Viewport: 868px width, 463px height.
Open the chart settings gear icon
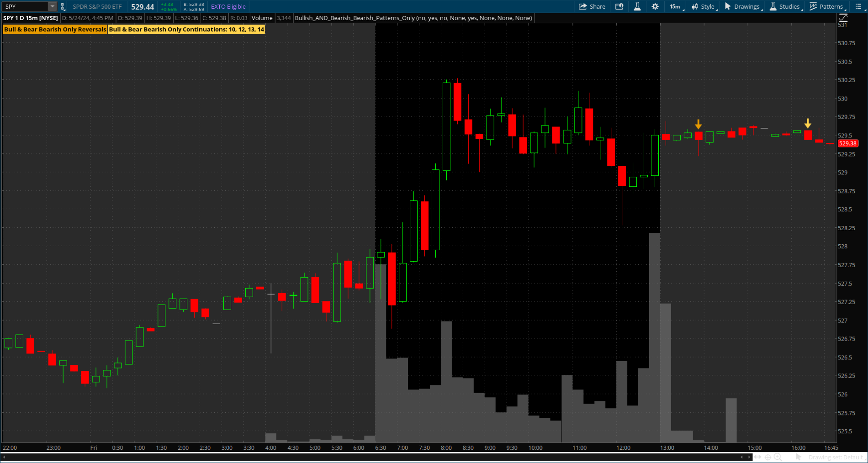655,6
